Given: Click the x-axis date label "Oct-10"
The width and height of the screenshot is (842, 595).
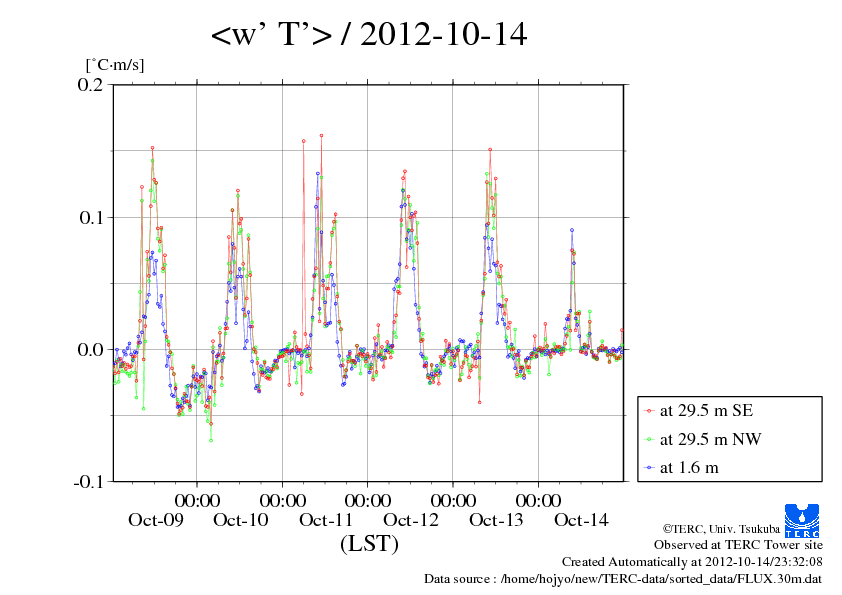Looking at the screenshot, I should tap(241, 520).
